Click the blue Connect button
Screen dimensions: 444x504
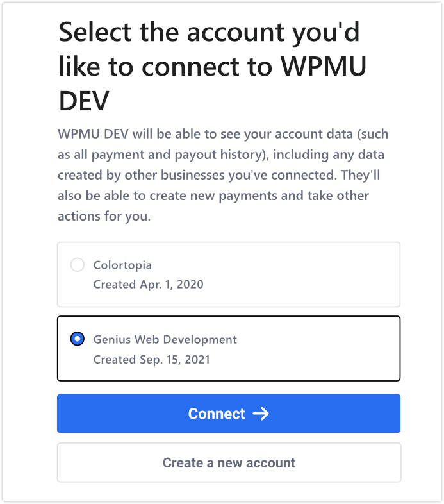229,414
